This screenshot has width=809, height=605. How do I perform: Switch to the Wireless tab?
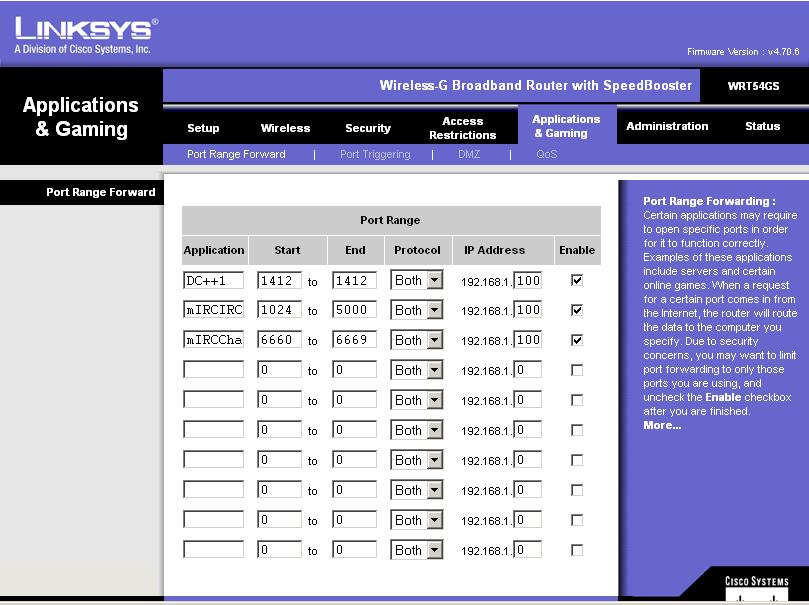click(285, 128)
